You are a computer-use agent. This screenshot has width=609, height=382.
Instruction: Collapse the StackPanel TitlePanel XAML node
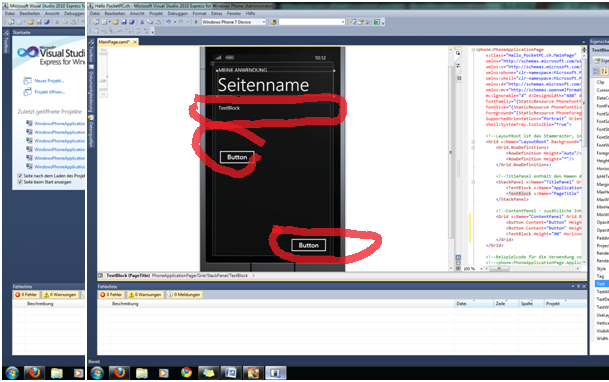(473, 182)
